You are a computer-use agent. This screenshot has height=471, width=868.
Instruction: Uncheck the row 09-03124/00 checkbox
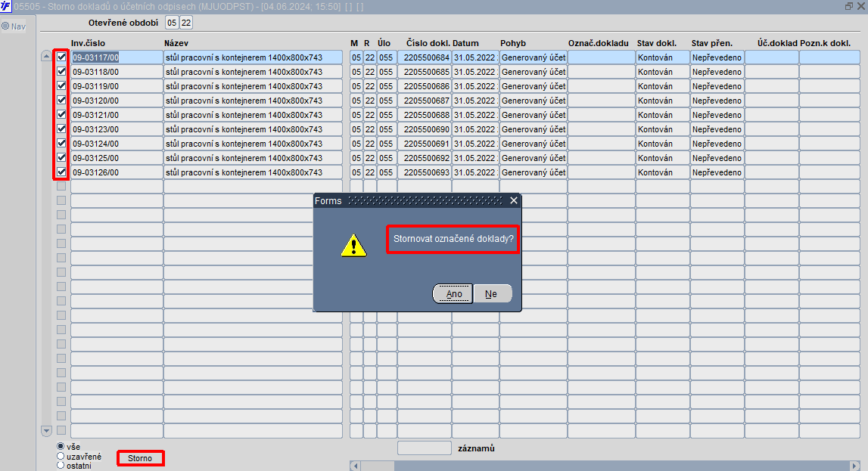[x=61, y=143]
